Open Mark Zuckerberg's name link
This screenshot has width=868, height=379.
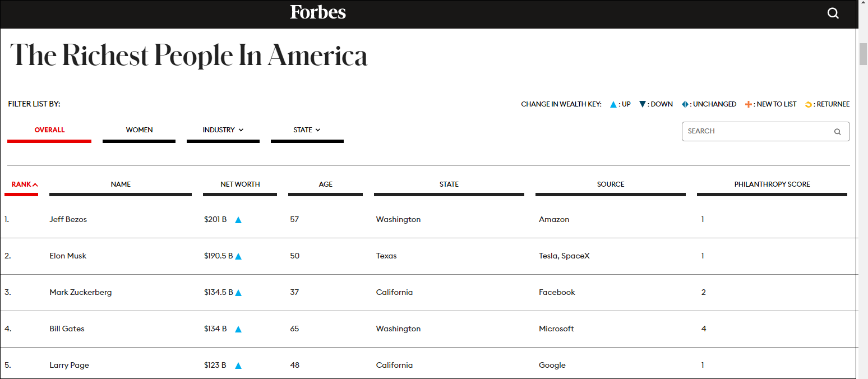pos(80,293)
